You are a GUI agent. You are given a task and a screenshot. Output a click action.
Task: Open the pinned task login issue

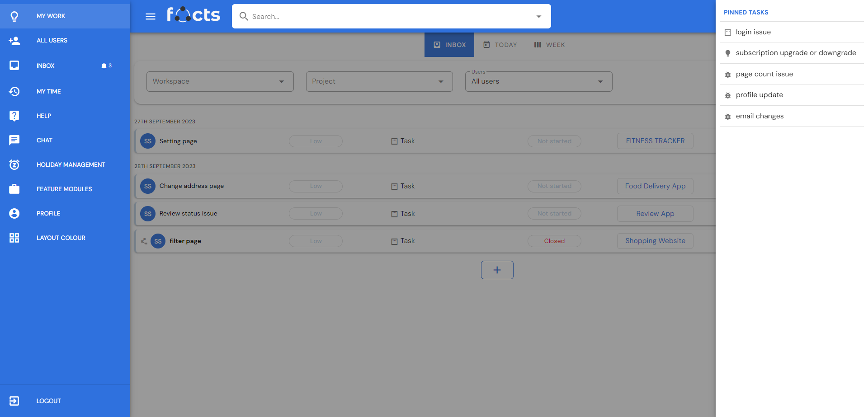click(x=753, y=32)
